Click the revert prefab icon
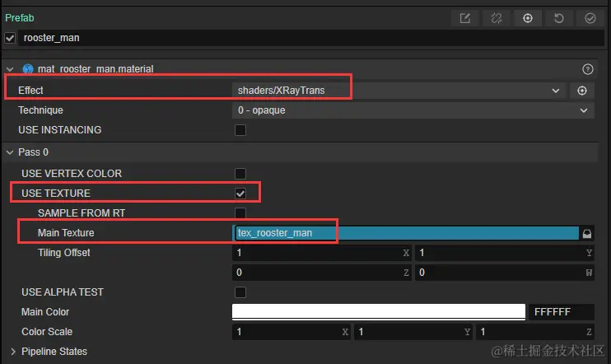 (559, 18)
